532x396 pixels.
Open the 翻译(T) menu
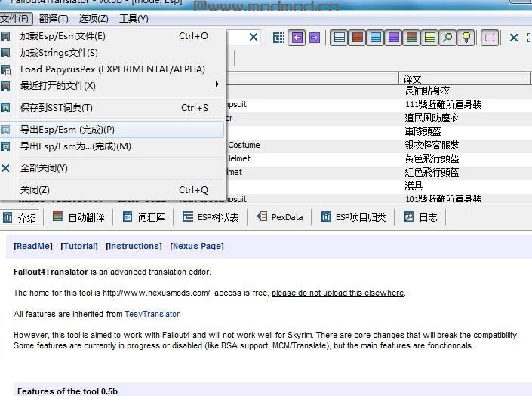point(54,19)
